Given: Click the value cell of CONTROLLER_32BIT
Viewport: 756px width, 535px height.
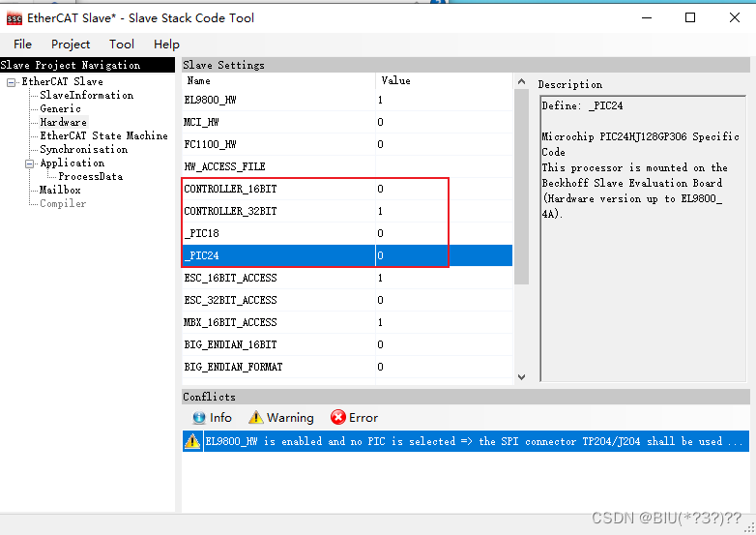Looking at the screenshot, I should point(444,211).
